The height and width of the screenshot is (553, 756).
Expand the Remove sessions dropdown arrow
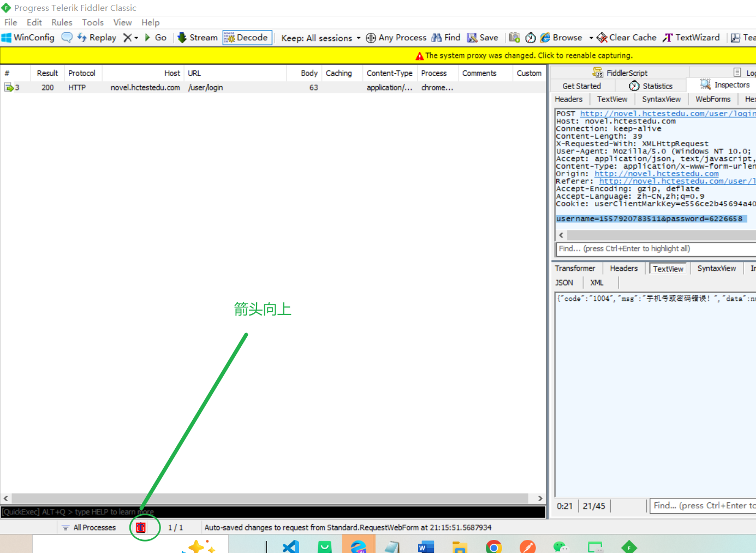point(136,38)
